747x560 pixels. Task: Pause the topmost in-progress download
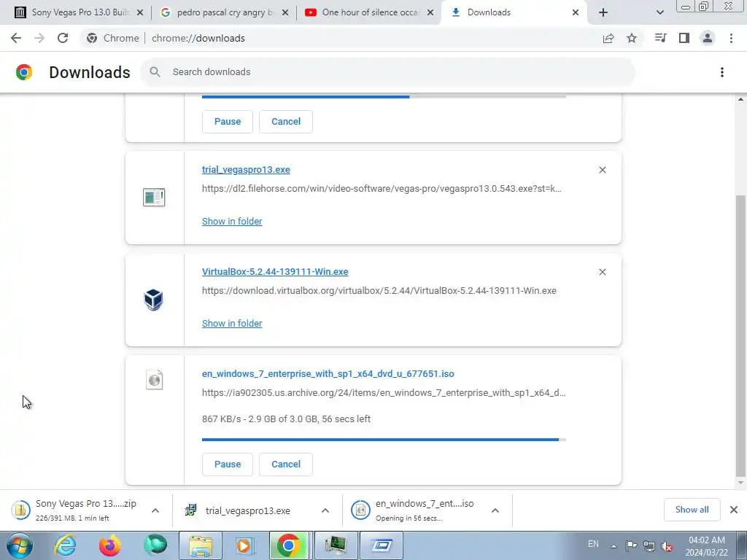pos(228,122)
